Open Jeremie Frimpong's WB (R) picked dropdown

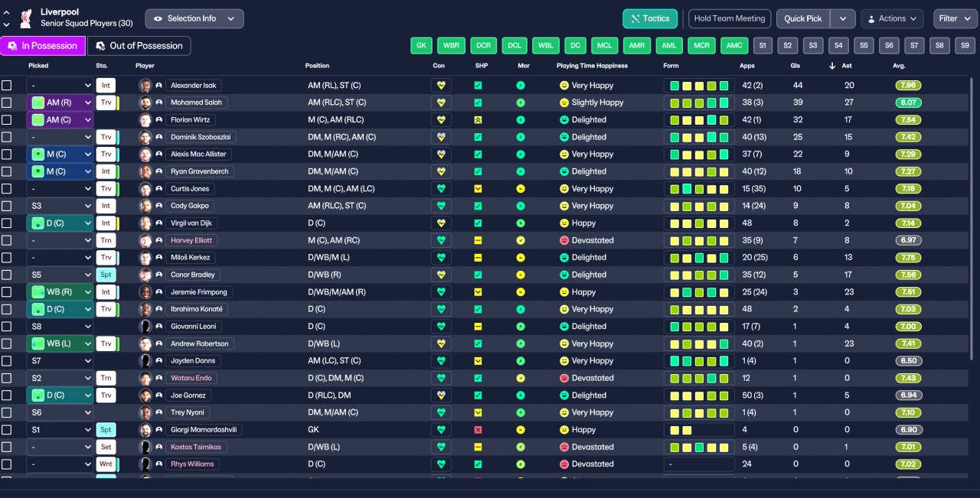[x=60, y=292]
